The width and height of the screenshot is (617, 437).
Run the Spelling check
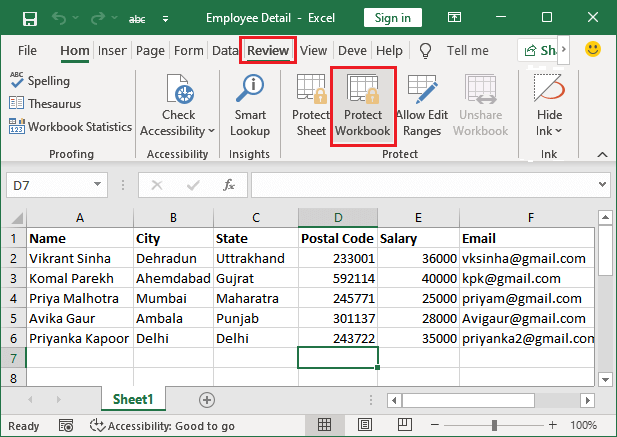click(40, 80)
